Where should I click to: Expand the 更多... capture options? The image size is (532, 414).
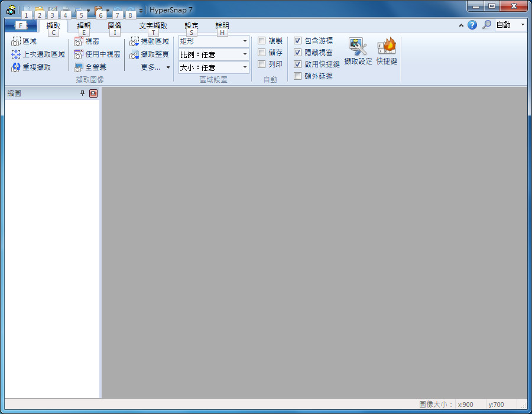[155, 67]
